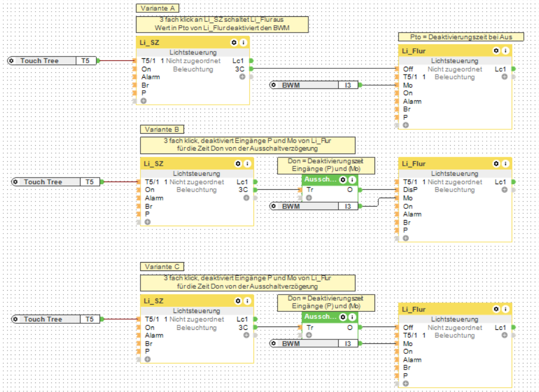539x392 pixels.
Task: Open gear of Variante C Aussch... block
Action: 343,317
